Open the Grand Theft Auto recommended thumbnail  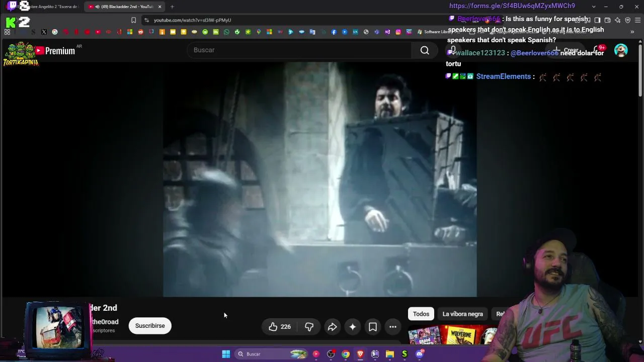425,336
